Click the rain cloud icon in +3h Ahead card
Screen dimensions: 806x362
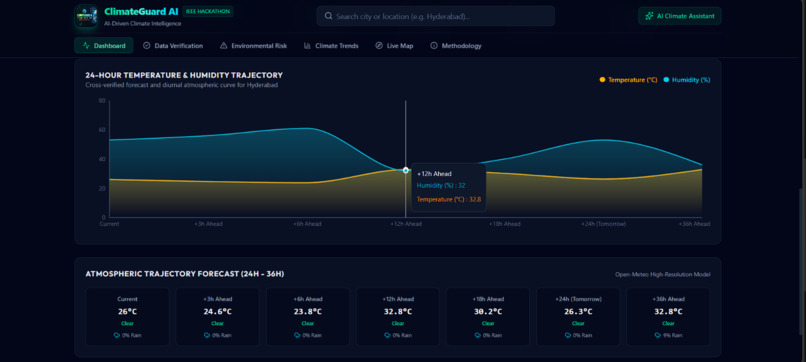tap(207, 335)
